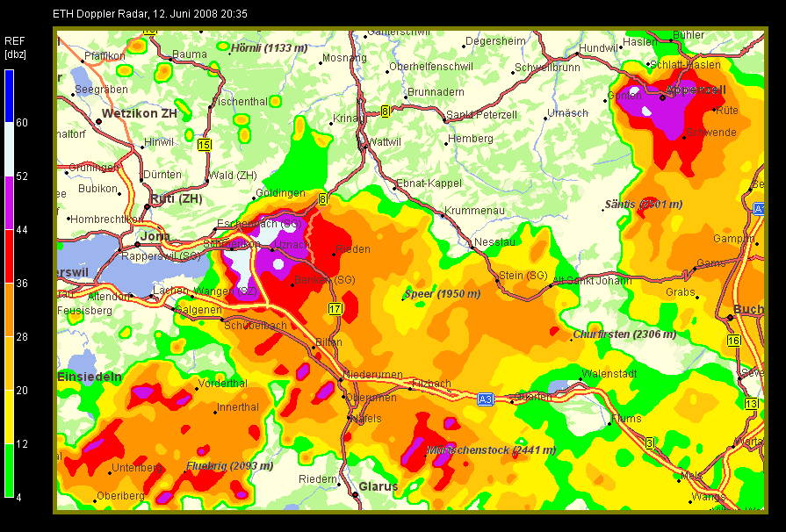786x532 pixels.
Task: Click the 'Speer (1950 m)' peak label
Action: coord(442,294)
